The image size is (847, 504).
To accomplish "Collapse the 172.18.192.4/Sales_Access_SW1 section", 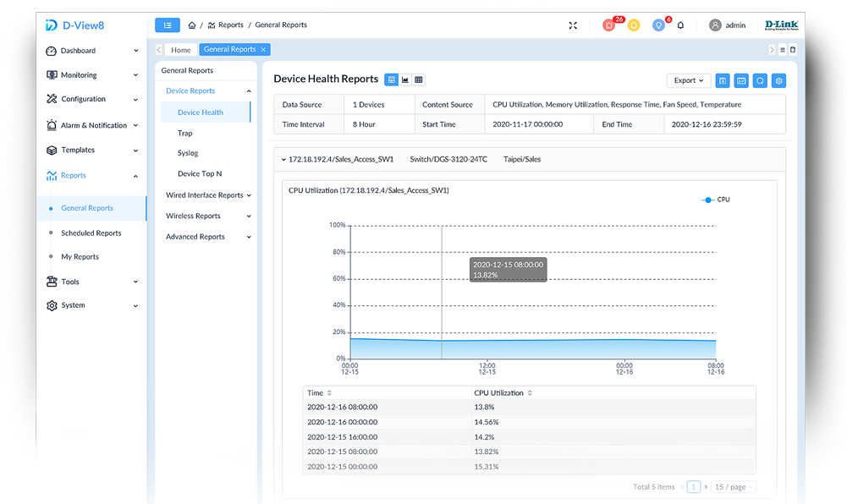I will (283, 159).
